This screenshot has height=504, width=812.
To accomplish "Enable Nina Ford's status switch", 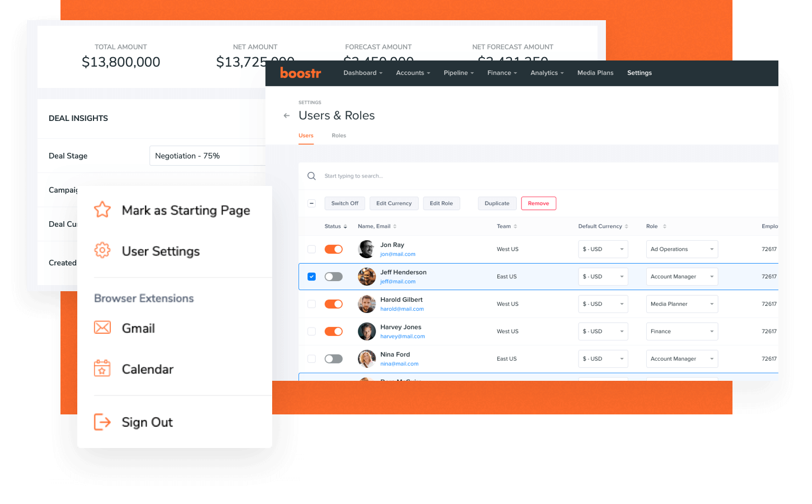I will pos(334,359).
